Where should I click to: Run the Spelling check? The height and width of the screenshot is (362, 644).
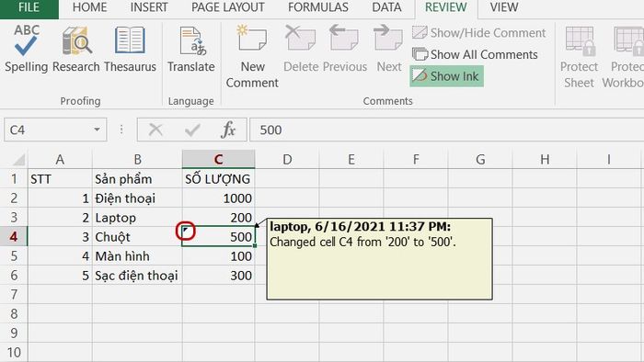27,48
